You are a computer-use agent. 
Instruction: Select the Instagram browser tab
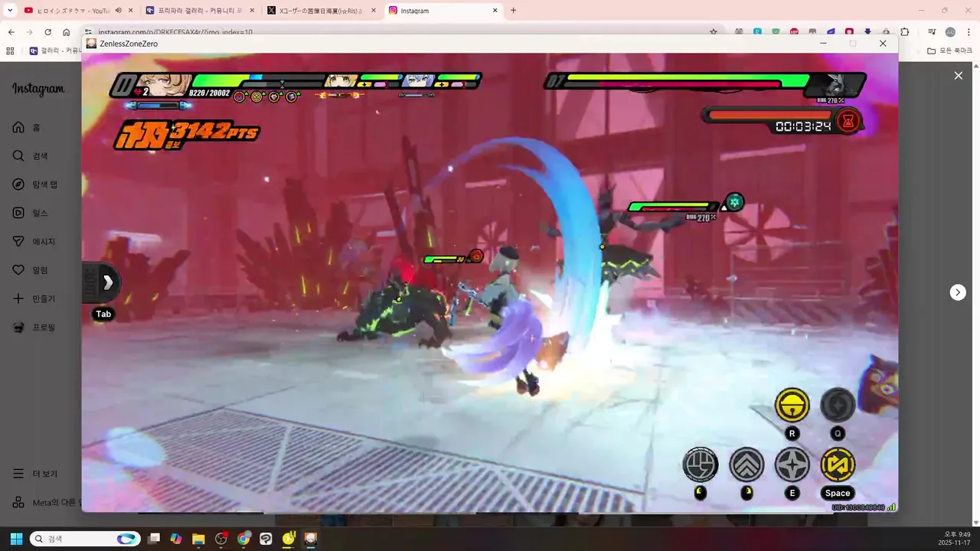(x=443, y=11)
